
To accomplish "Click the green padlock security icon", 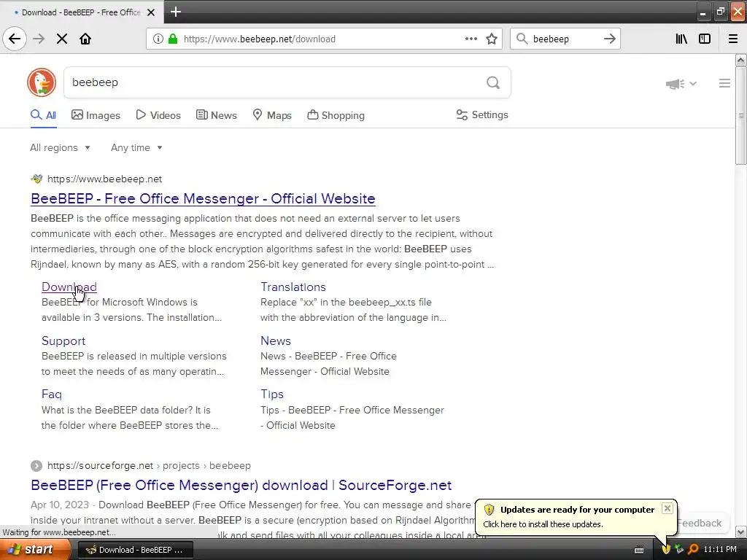I will click(x=173, y=39).
